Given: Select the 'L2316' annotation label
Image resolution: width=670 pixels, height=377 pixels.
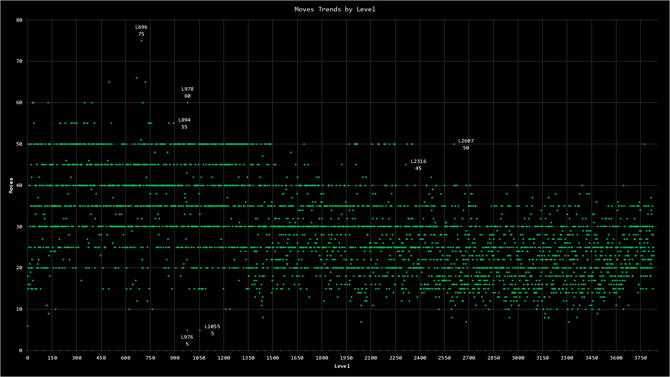Looking at the screenshot, I should point(418,162).
